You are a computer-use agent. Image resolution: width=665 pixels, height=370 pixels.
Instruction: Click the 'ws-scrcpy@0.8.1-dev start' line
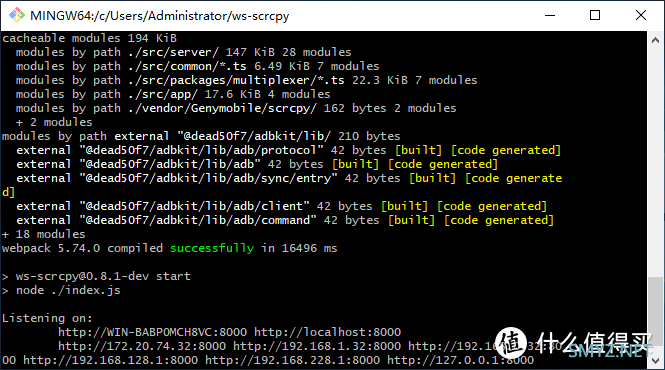coord(103,276)
